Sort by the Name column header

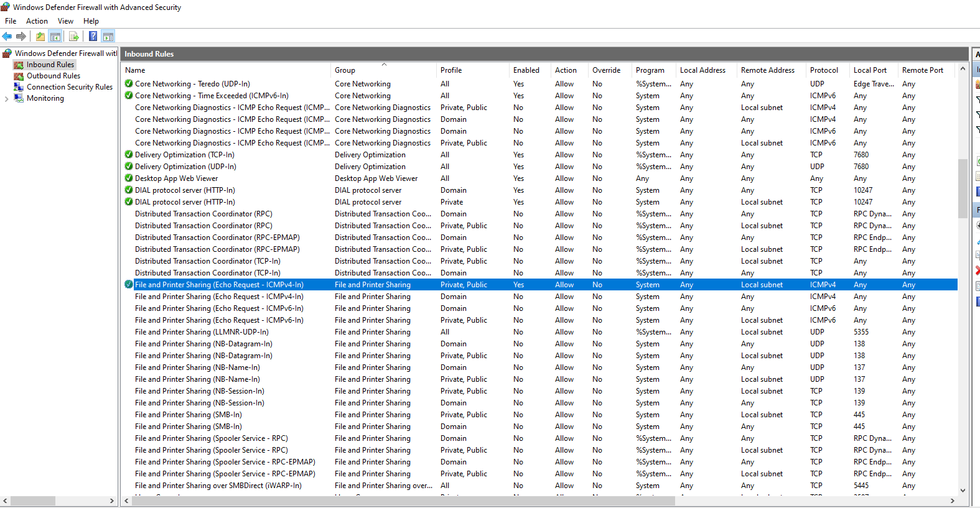(x=226, y=70)
